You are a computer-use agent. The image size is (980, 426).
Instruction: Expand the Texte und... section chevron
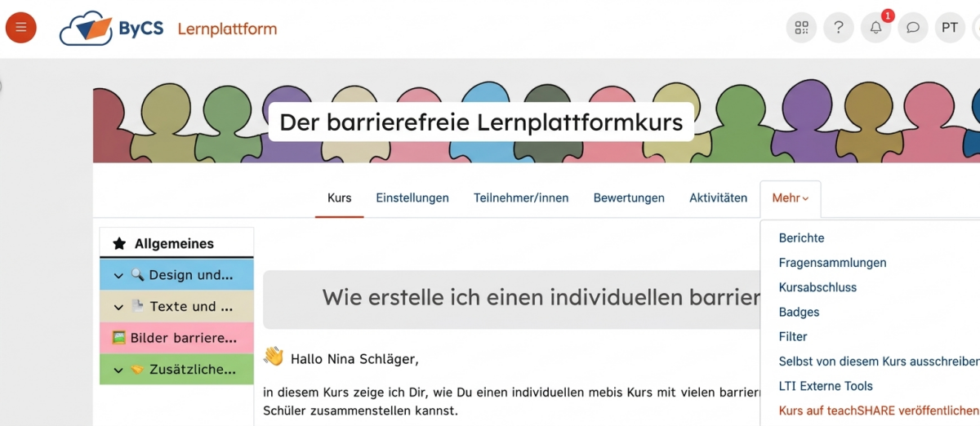pos(118,307)
